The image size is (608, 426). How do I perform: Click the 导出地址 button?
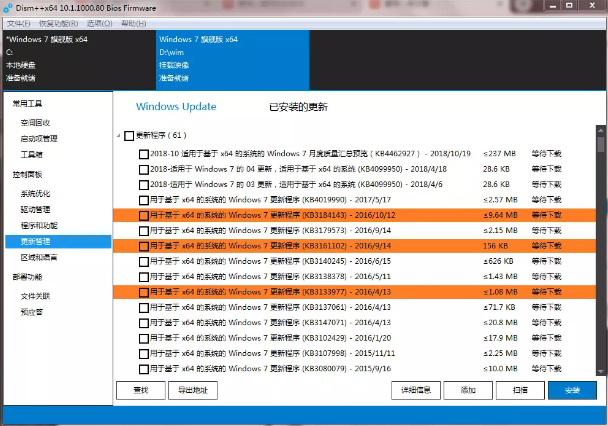coord(193,390)
